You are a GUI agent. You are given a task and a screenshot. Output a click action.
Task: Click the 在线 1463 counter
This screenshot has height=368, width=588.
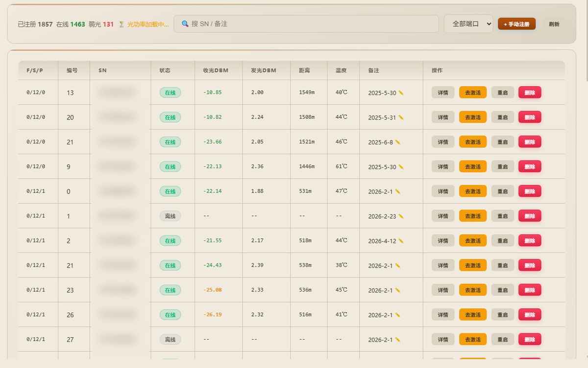click(71, 24)
